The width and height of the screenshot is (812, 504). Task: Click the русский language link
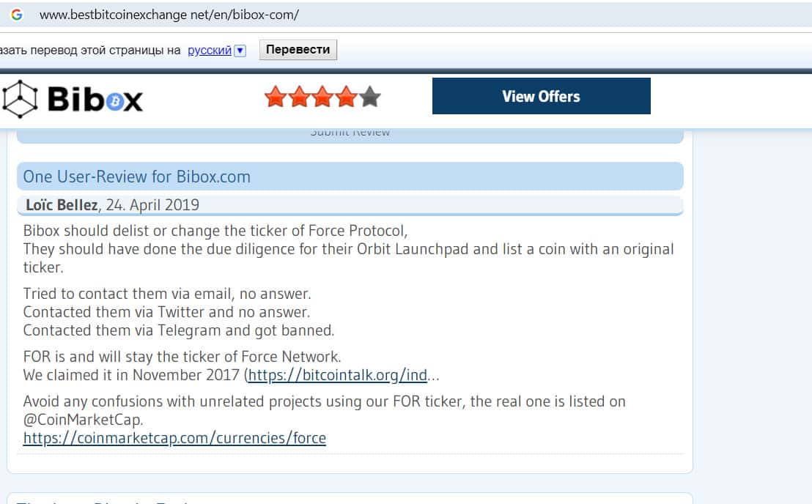point(210,51)
